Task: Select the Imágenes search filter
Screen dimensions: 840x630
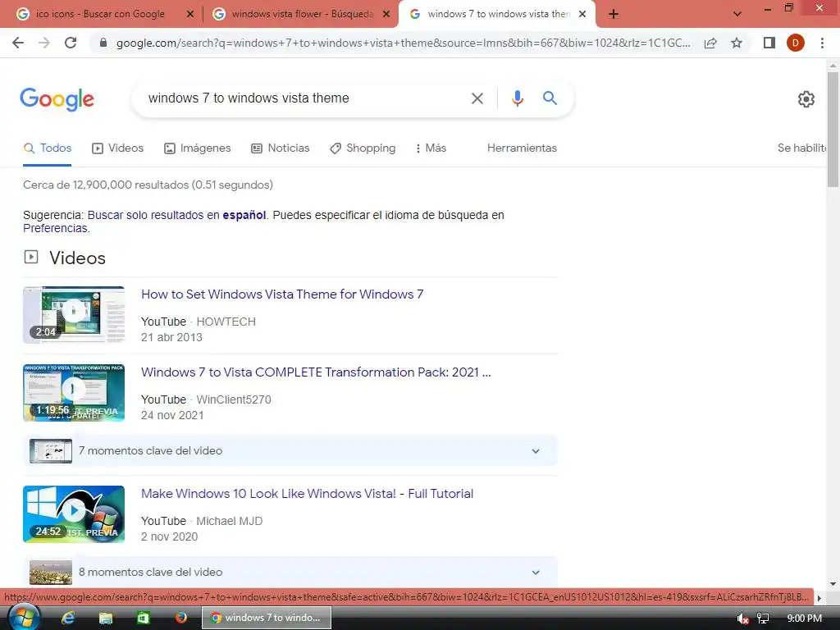Action: coord(197,148)
